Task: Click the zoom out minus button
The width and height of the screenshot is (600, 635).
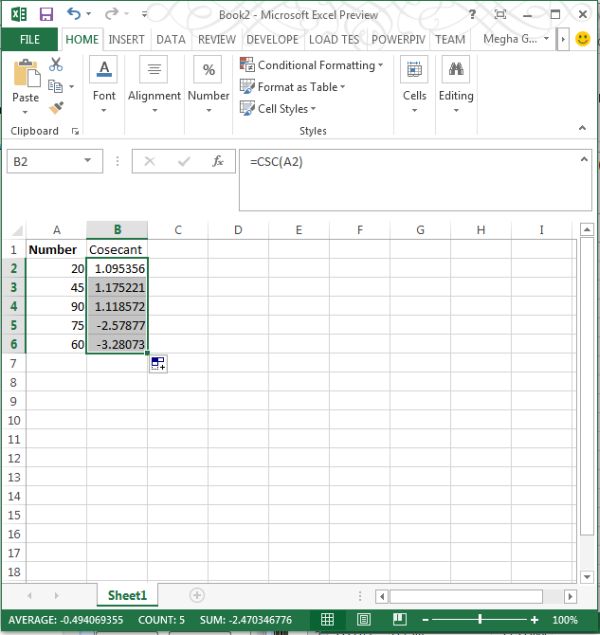Action: click(425, 620)
